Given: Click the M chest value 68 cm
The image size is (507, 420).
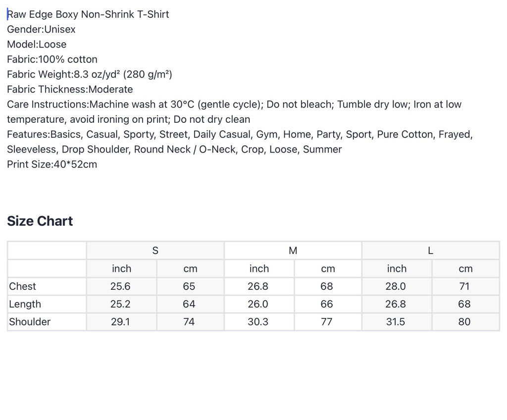Looking at the screenshot, I should point(327,286).
